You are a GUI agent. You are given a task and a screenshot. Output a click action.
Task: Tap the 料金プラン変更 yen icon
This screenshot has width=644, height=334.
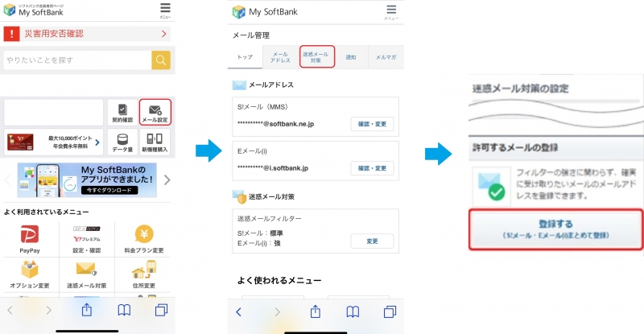click(145, 240)
